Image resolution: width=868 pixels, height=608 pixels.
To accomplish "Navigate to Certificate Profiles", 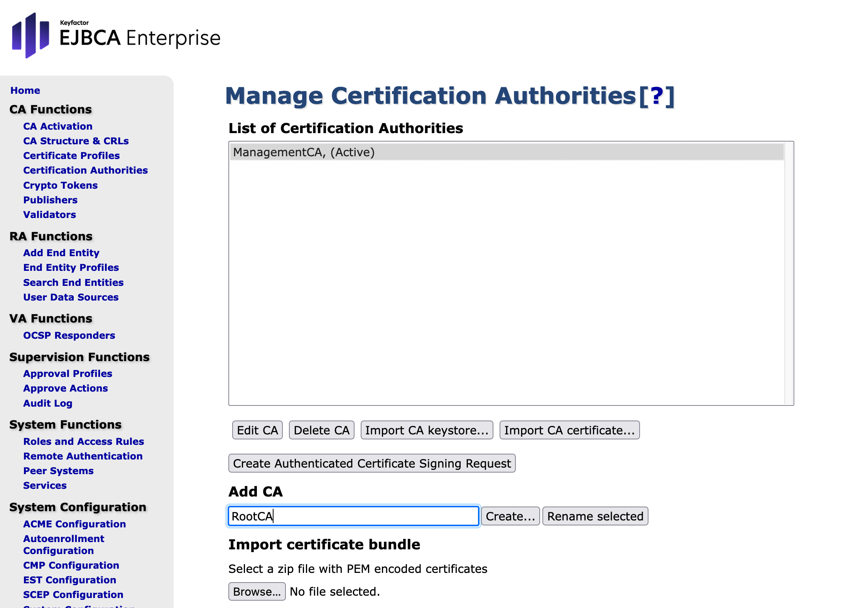I will pos(71,155).
